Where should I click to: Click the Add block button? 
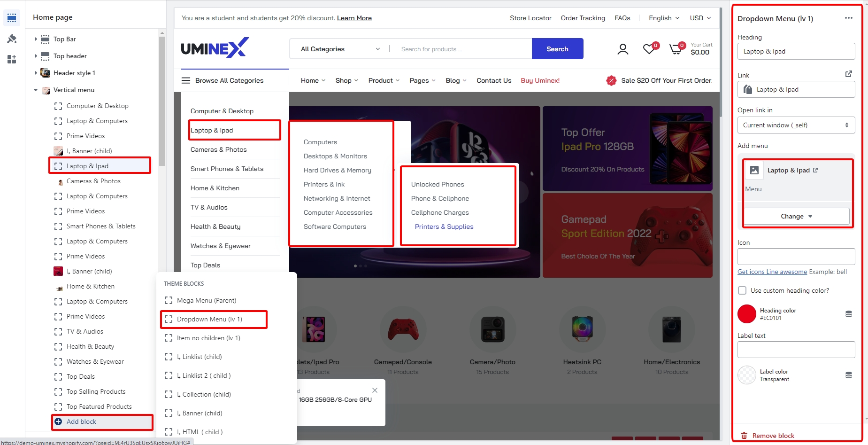pos(81,422)
